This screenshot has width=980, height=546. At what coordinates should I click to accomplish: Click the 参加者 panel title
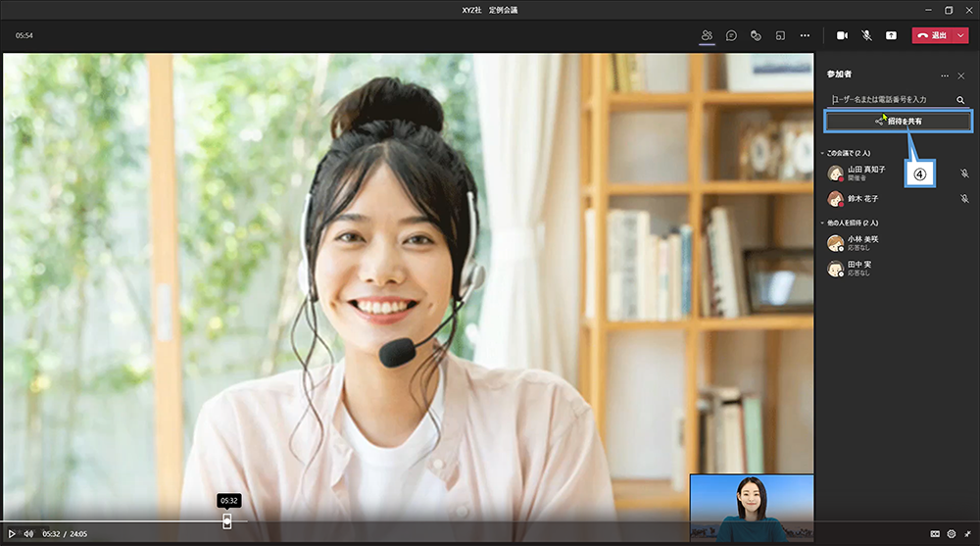click(x=840, y=74)
